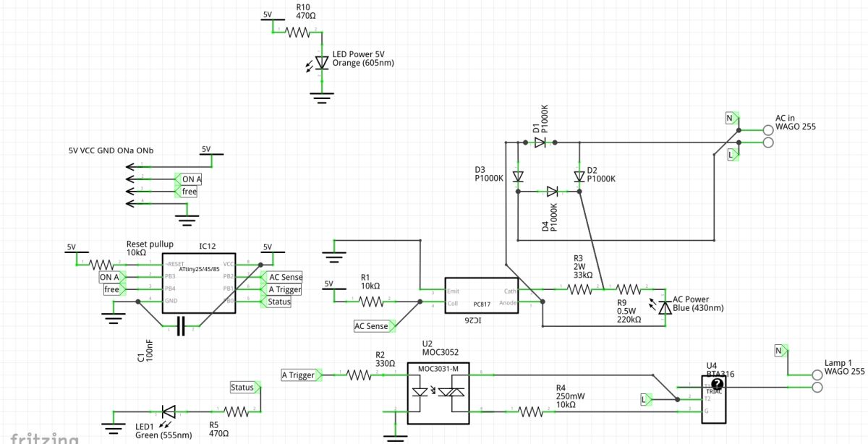Viewport: 868px width, 444px height.
Task: Select the D1 P1000K diode symbol
Action: 540,142
